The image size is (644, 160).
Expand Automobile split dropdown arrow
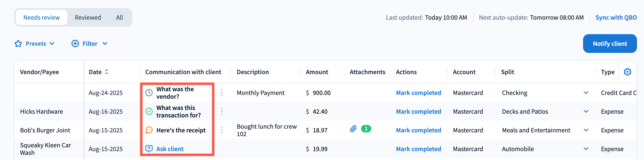click(x=586, y=149)
